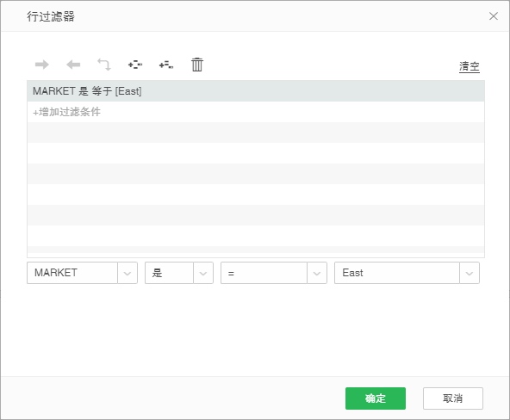Click the East value input box
Image resolution: width=510 pixels, height=420 pixels.
point(397,273)
